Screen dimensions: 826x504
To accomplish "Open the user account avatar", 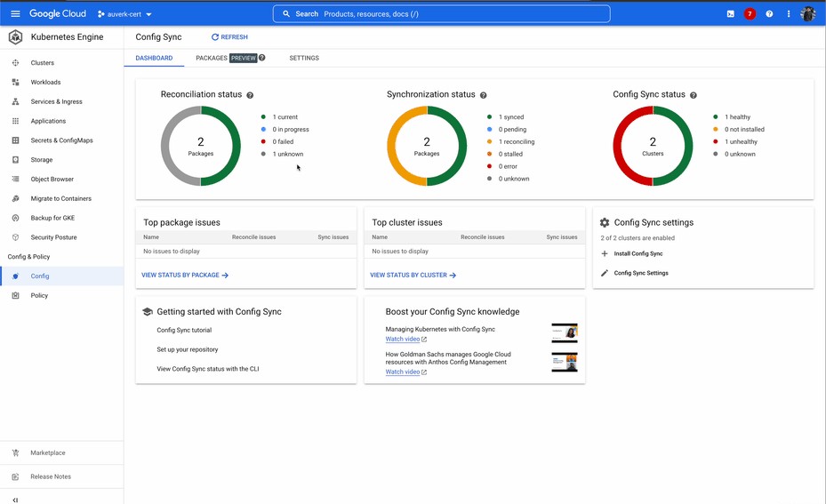I will click(x=807, y=13).
